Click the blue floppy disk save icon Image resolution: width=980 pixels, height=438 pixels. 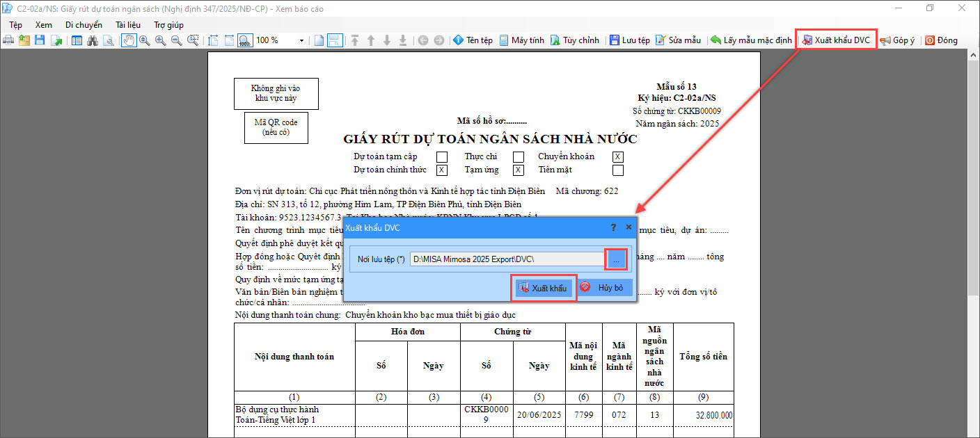tap(40, 40)
